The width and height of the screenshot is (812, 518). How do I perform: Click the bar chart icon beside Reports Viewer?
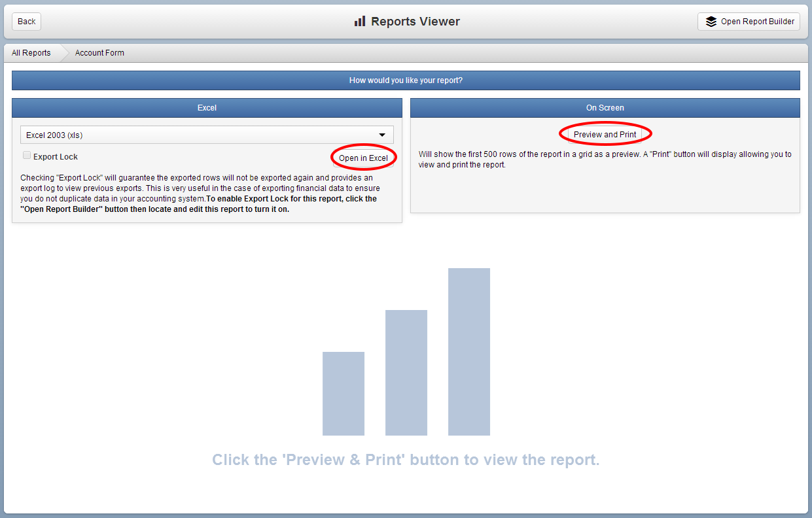coord(359,21)
